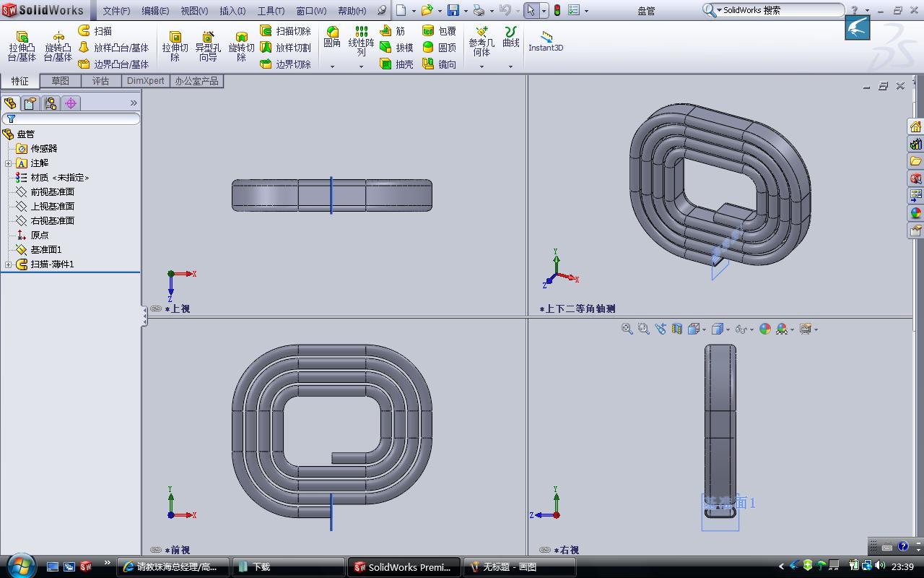
Task: Select the 拉伸凸台/基体 extrude boss tool
Action: tap(22, 46)
